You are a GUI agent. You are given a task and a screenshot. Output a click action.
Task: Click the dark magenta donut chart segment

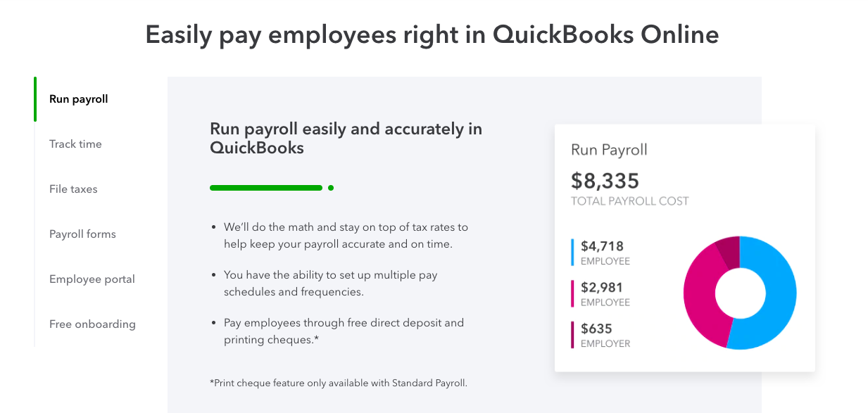[729, 250]
